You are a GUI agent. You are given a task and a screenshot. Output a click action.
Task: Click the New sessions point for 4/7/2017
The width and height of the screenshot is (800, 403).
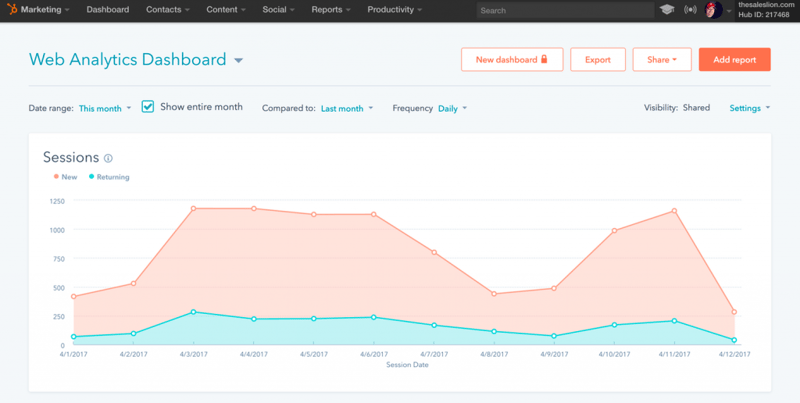[x=434, y=252]
